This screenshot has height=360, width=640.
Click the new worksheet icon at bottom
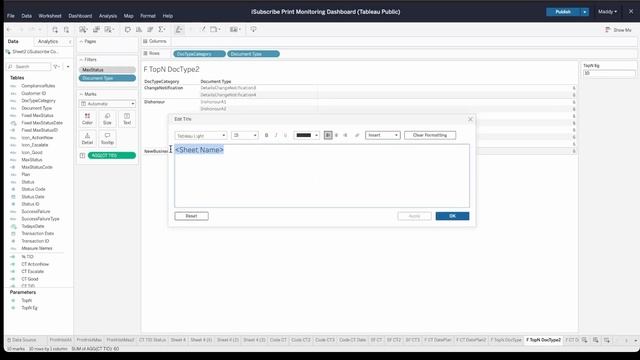click(x=584, y=340)
